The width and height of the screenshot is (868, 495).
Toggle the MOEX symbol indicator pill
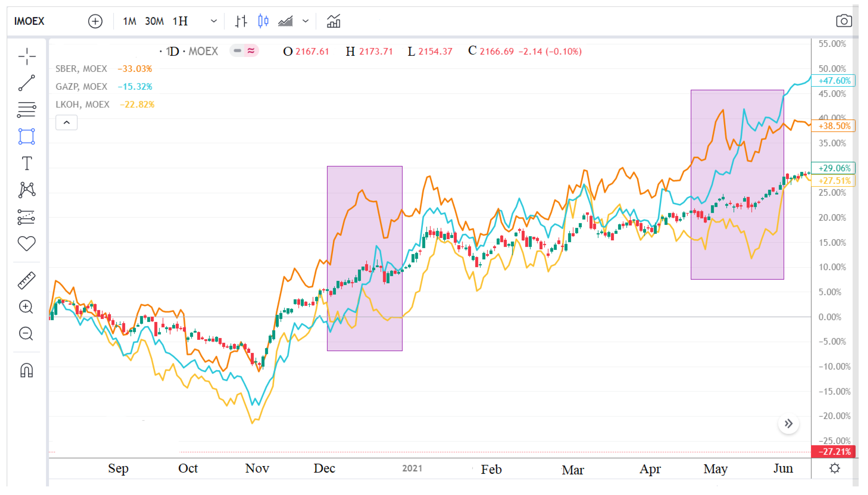244,51
